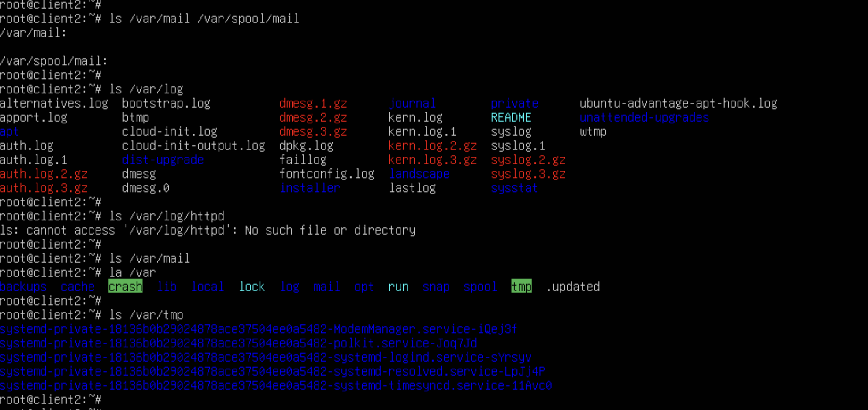The image size is (868, 410).
Task: Click the ubuntu-advantage-apt-hook.log filename
Action: pos(678,103)
